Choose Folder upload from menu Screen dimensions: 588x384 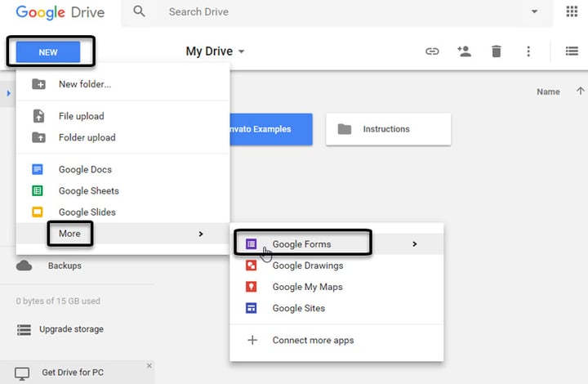tap(123, 137)
